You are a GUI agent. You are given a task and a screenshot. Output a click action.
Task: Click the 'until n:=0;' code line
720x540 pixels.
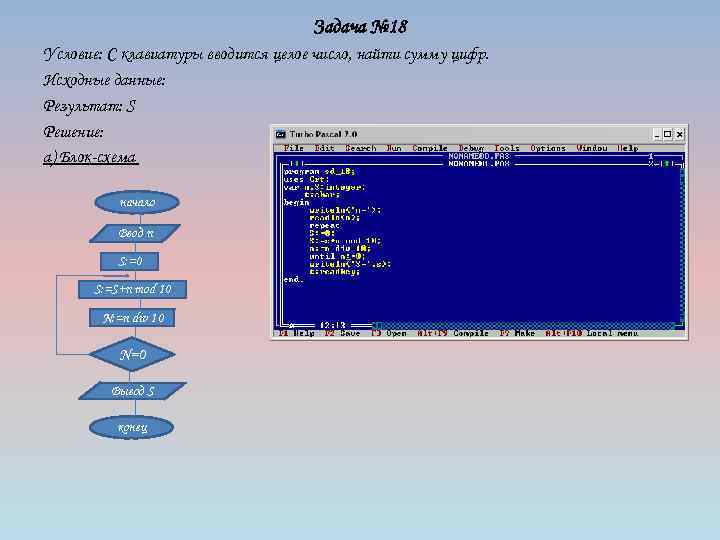[337, 256]
